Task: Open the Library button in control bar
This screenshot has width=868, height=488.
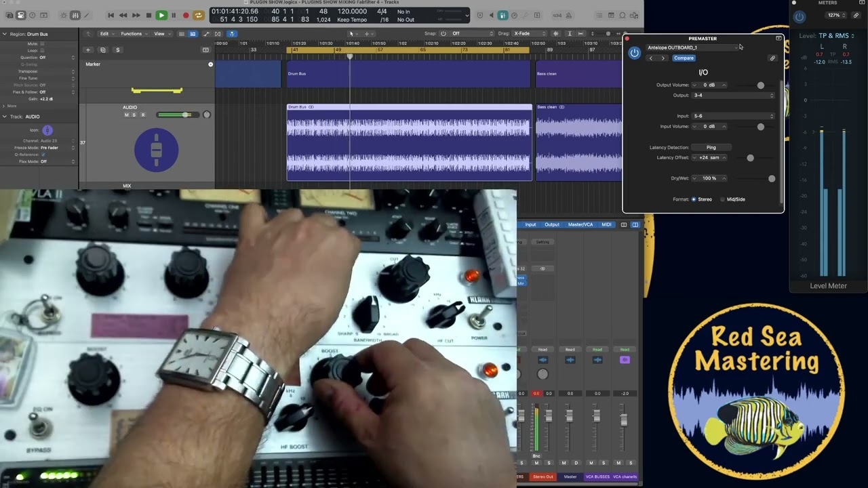Action: pos(8,15)
